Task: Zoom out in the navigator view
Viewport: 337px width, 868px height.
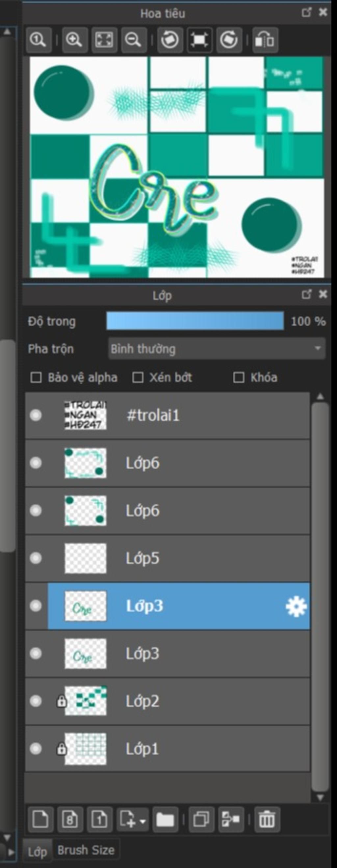Action: pyautogui.click(x=133, y=40)
